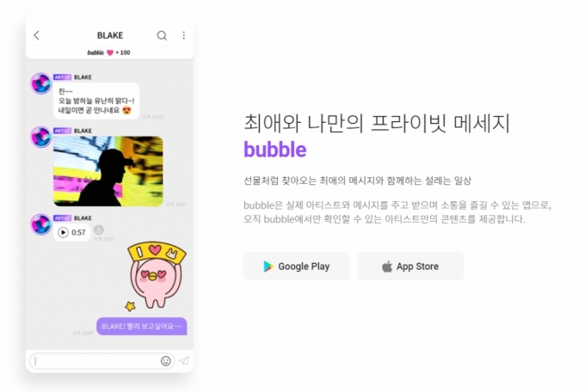Select the 'I heart' pink character sticker
585x392 pixels.
coord(155,276)
